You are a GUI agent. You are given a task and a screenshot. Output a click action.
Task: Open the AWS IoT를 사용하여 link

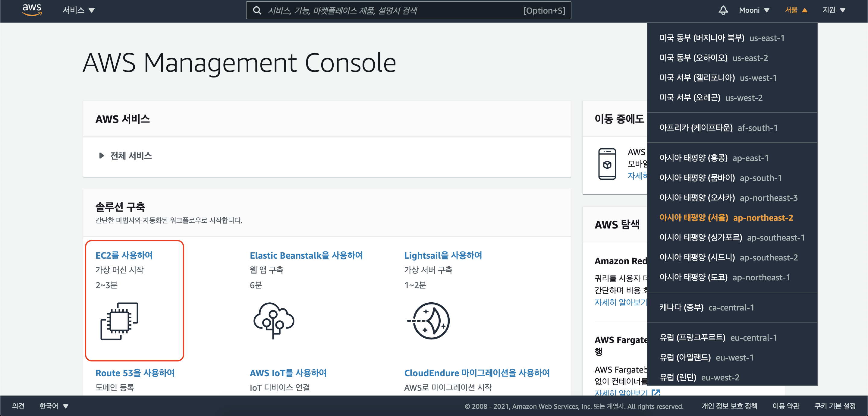(288, 373)
